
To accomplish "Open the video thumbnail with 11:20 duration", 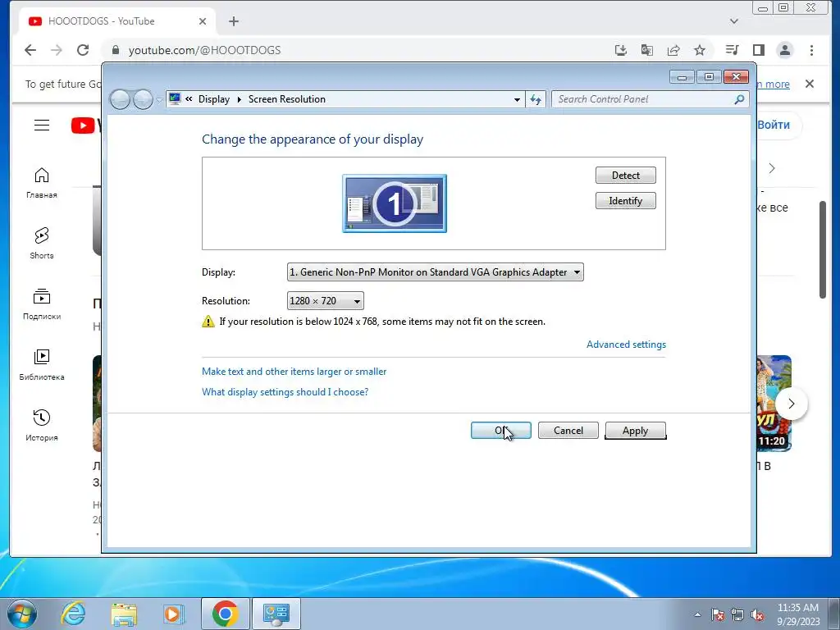I will (x=774, y=404).
